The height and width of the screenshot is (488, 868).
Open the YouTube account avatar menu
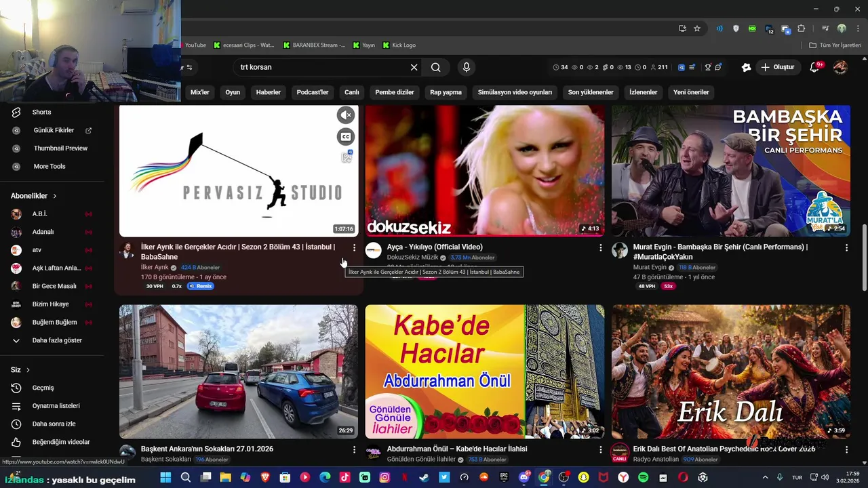click(x=840, y=67)
